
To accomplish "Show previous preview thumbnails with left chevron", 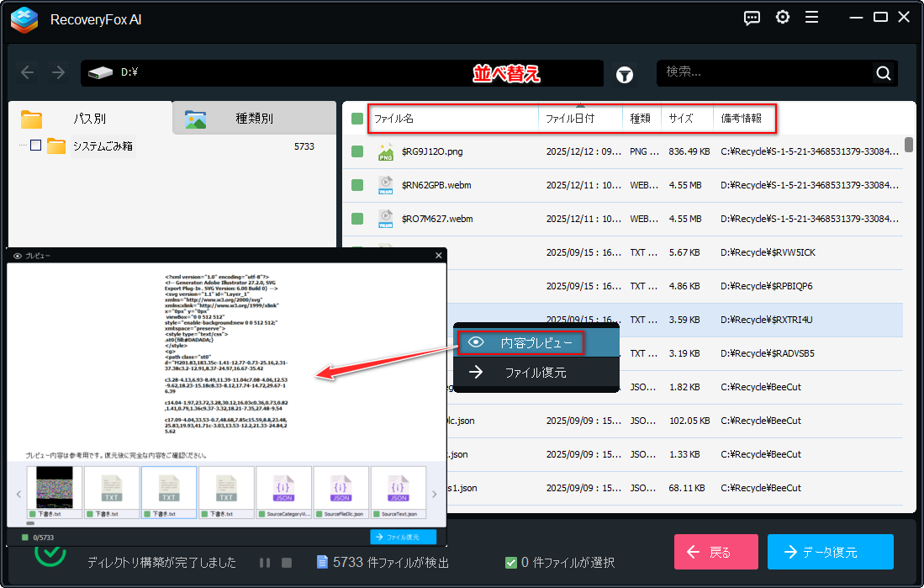I will point(18,495).
